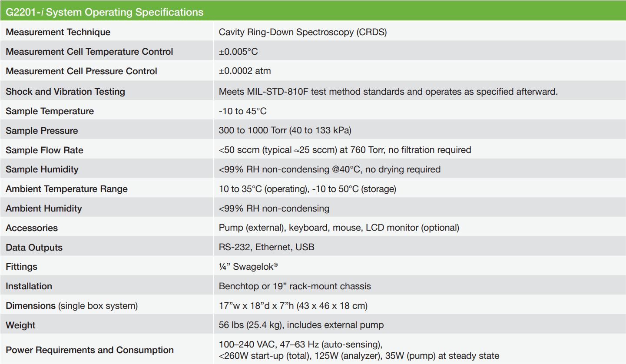This screenshot has height=364, width=626.
Task: Click the '±0.005°C' value
Action: [238, 52]
